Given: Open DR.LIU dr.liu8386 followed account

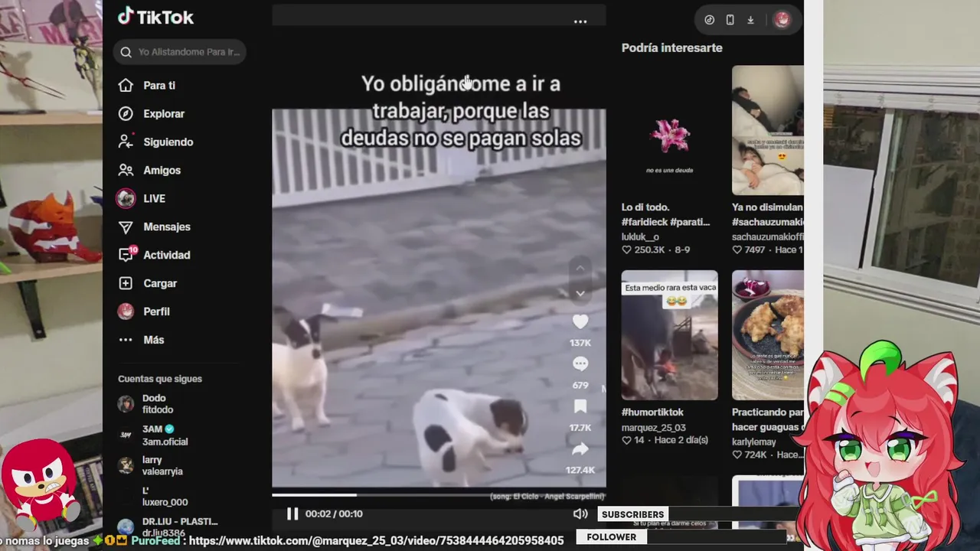Looking at the screenshot, I should 167,527.
